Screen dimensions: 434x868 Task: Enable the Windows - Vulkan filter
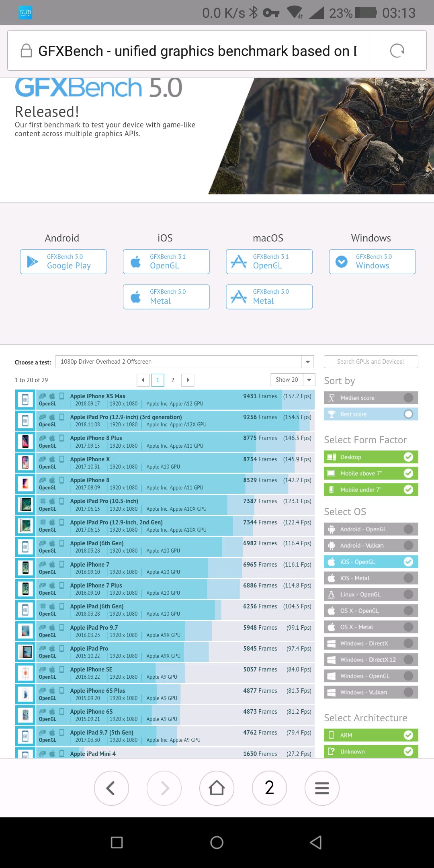[371, 692]
